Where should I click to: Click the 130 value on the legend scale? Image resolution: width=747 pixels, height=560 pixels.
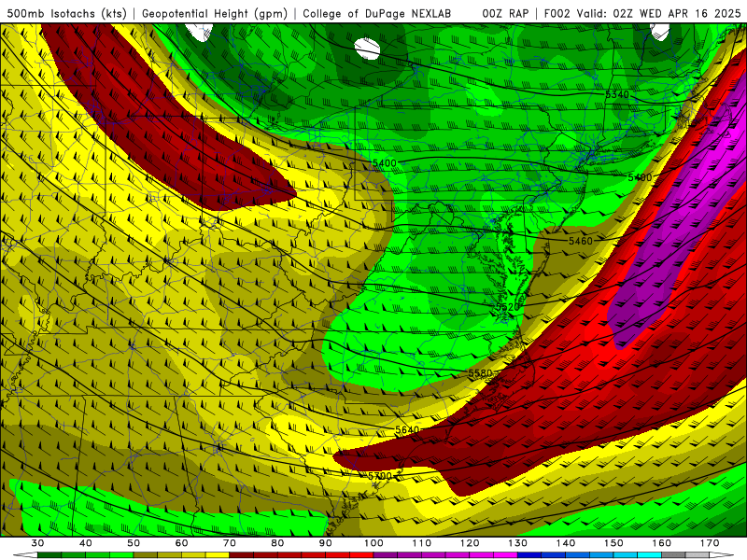pos(518,543)
